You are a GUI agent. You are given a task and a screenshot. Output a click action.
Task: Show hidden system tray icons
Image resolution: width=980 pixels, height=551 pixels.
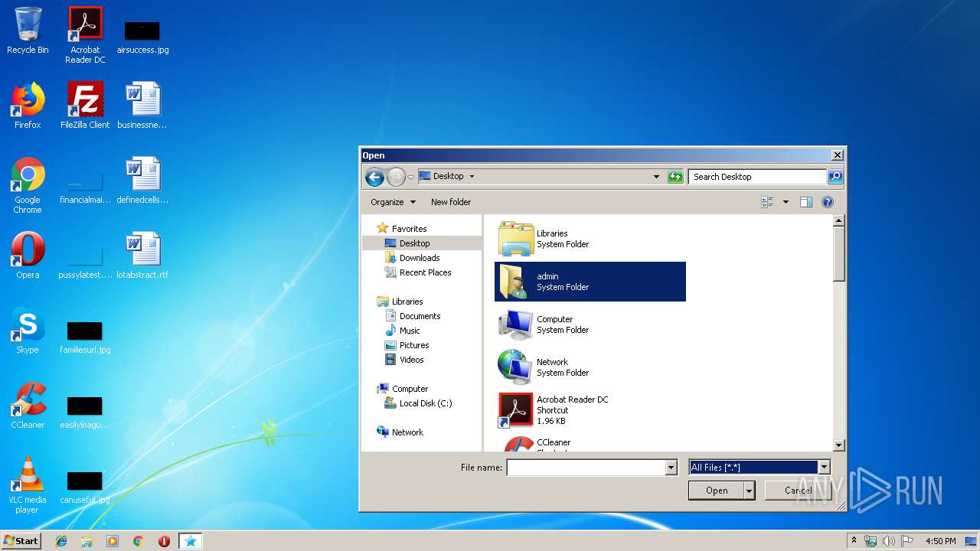click(x=854, y=541)
